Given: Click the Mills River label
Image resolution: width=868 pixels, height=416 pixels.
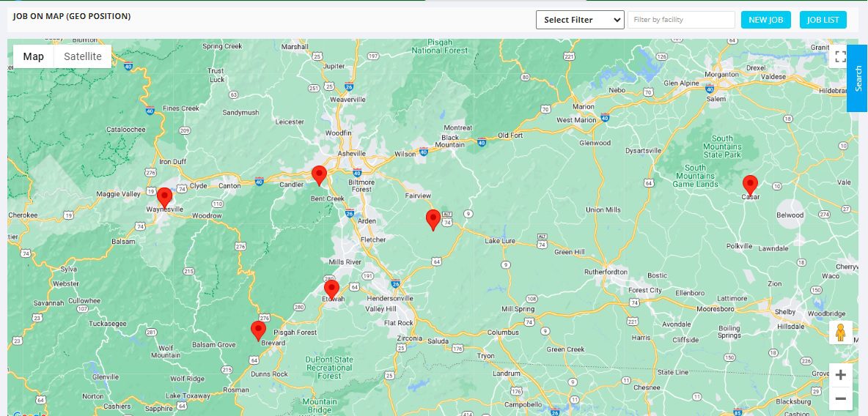Looking at the screenshot, I should click(x=345, y=261).
